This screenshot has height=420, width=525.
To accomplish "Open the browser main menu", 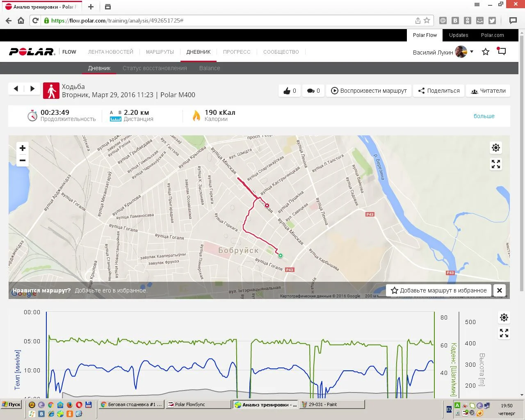I will [477, 5].
